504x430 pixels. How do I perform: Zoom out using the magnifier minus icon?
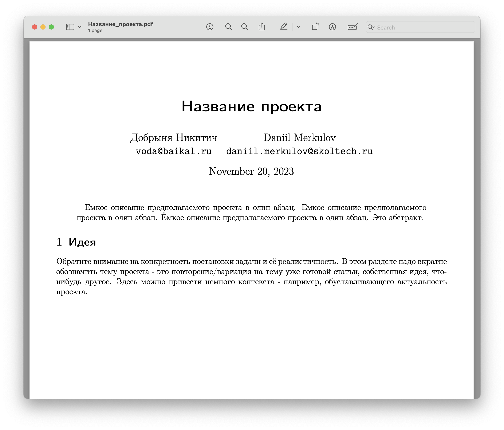(228, 27)
